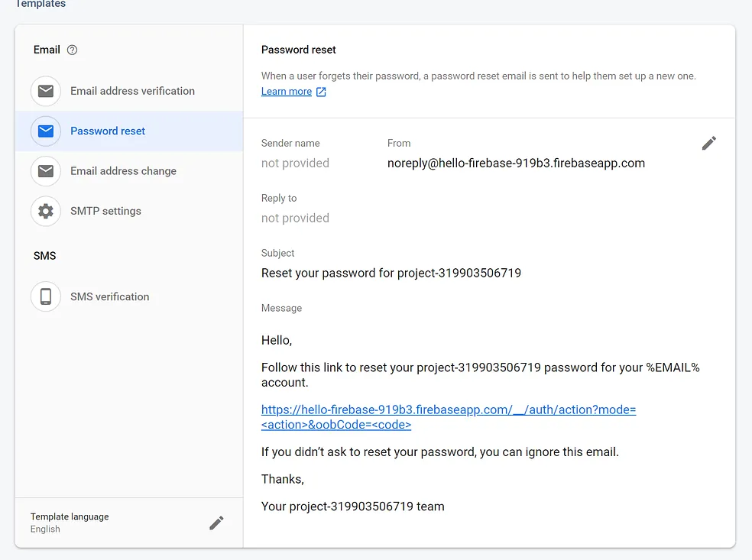Open SMTP settings gear icon
This screenshot has width=752, height=560.
point(46,211)
